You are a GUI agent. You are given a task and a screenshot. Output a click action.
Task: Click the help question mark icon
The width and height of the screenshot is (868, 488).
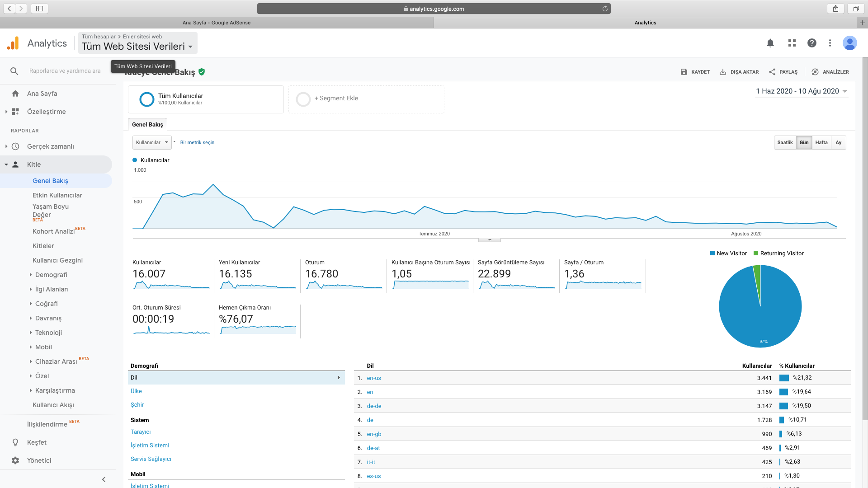click(x=812, y=43)
